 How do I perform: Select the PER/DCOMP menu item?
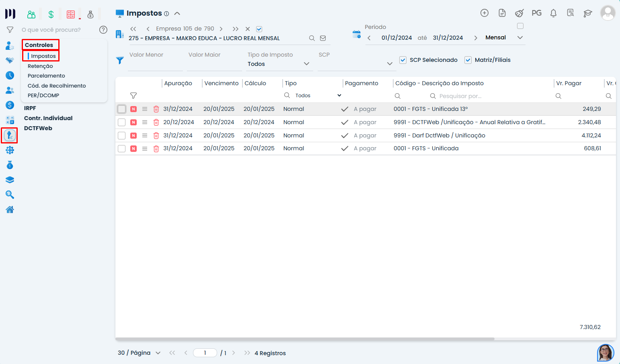(43, 95)
